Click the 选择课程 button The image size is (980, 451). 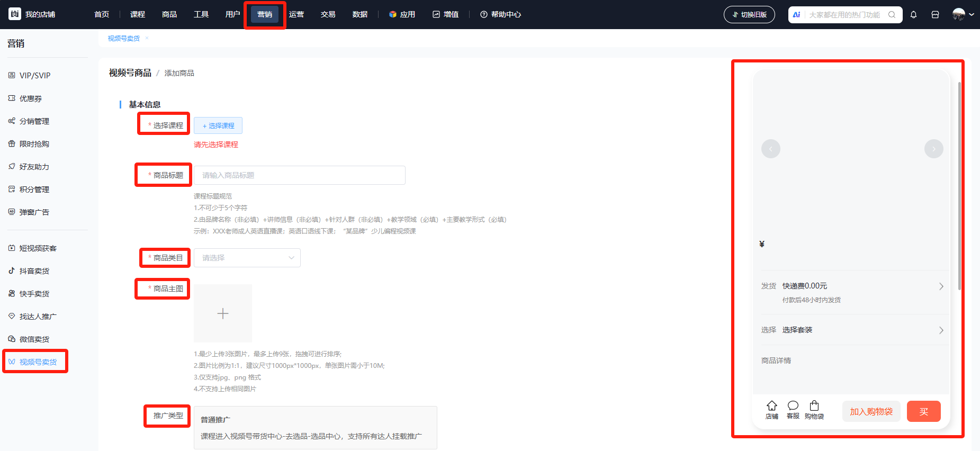coord(218,125)
